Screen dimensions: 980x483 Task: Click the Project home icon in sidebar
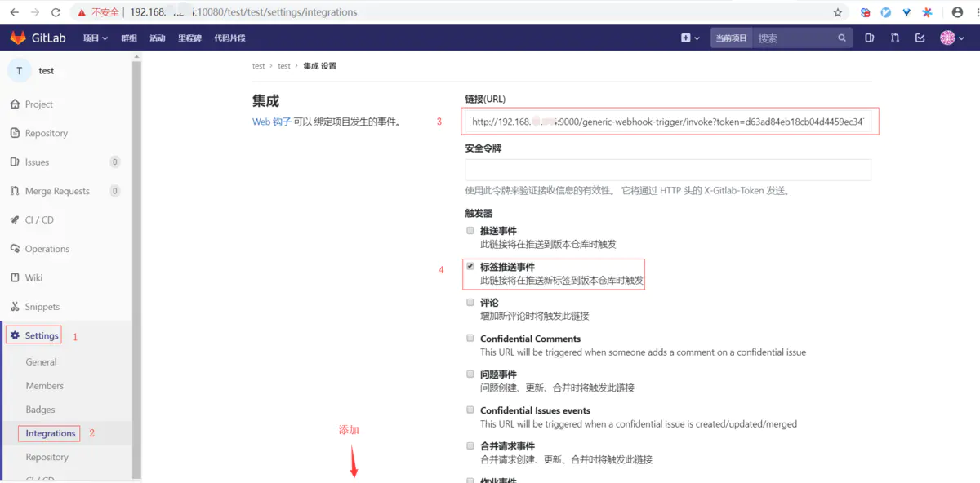(x=15, y=104)
